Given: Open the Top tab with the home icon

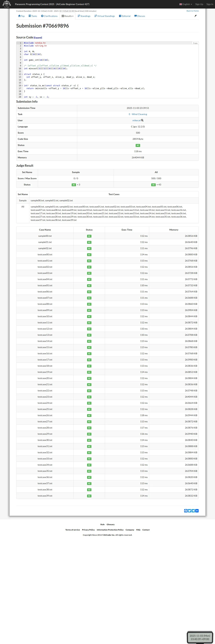Looking at the screenshot, I should 21,16.
